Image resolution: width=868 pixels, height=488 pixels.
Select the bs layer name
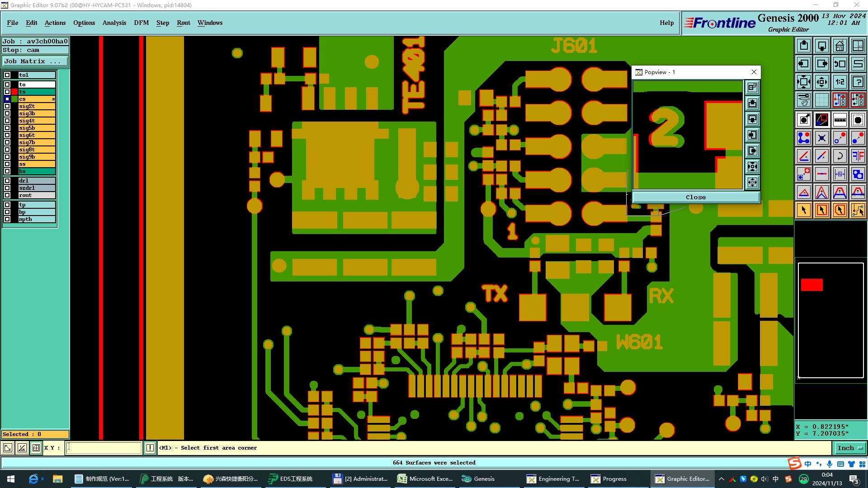point(37,171)
